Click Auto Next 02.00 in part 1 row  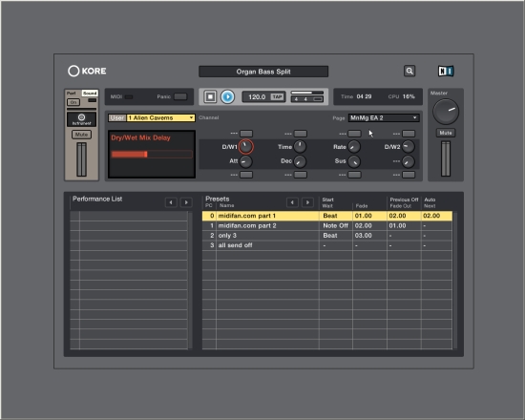coord(431,216)
